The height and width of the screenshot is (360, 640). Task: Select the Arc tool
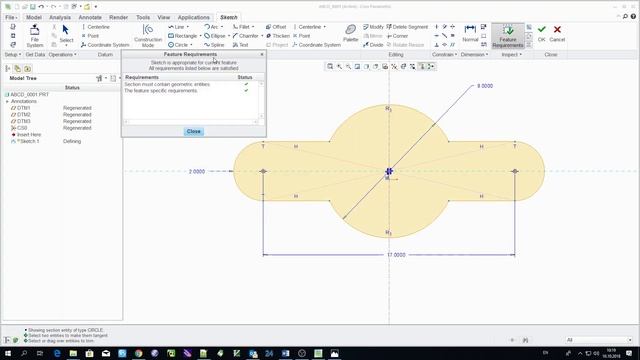[x=211, y=27]
